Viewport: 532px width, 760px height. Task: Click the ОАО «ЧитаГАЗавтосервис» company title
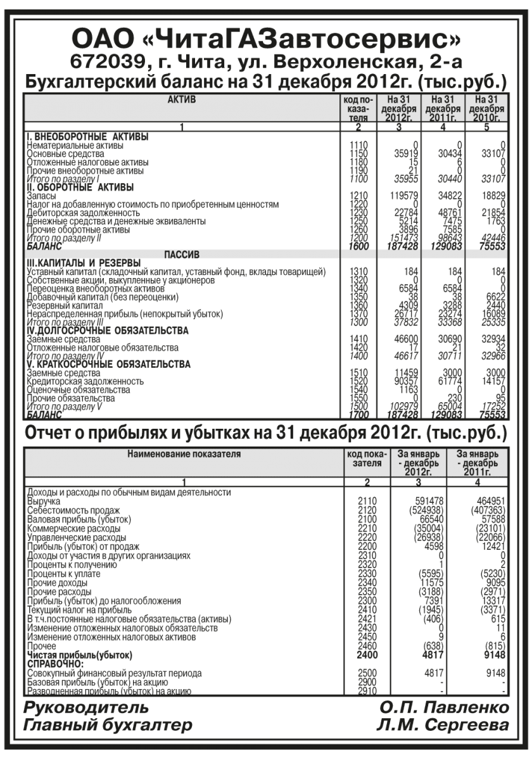(266, 39)
